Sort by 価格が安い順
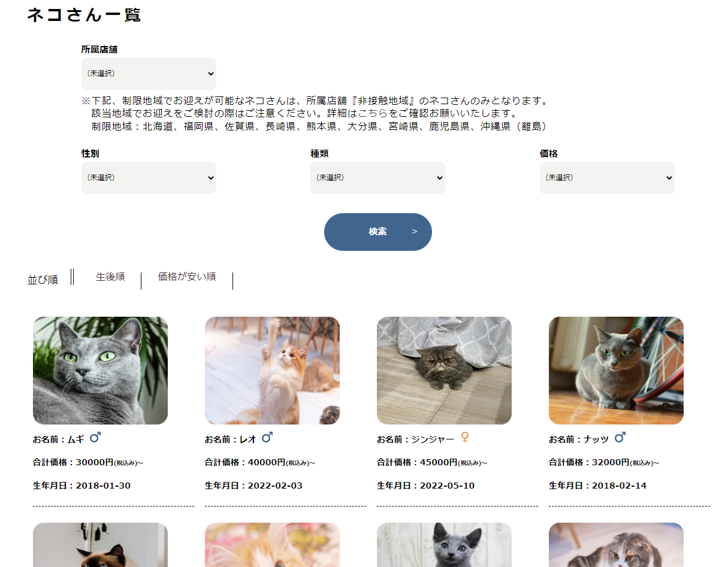This screenshot has width=728, height=567. (187, 277)
